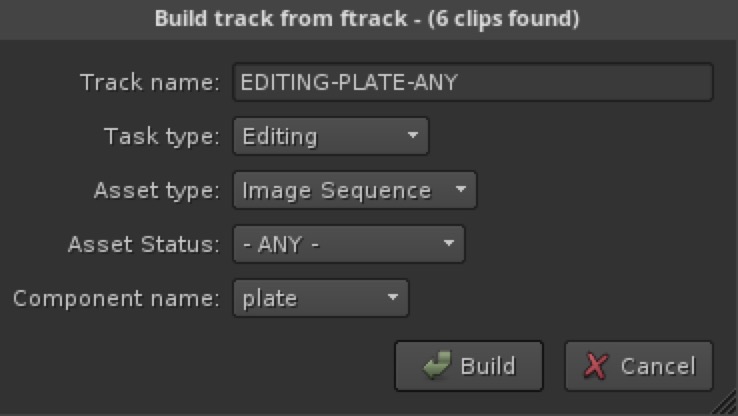Image resolution: width=738 pixels, height=416 pixels.
Task: Click the green arrow icon on Build
Action: click(x=437, y=365)
